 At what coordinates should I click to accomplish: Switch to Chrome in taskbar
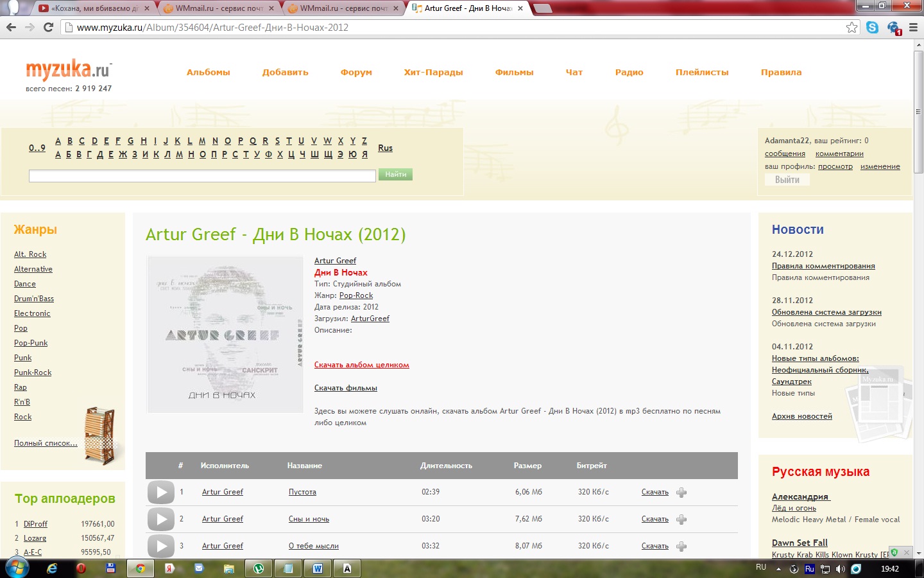tap(141, 568)
